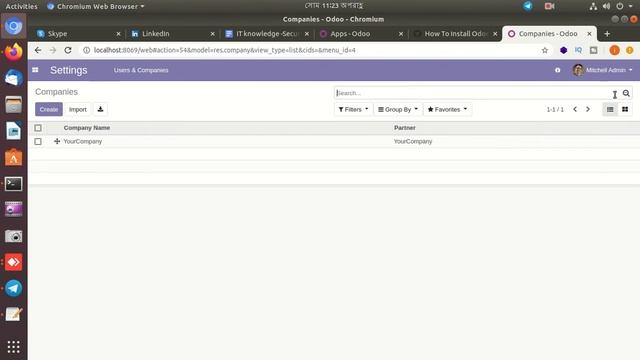This screenshot has width=640, height=360.
Task: Click the site info icon in address bar
Action: [x=86, y=50]
